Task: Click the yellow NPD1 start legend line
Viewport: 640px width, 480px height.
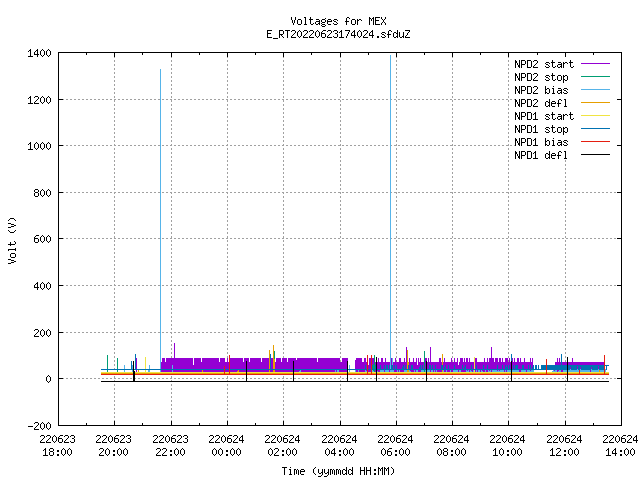Action: [x=596, y=116]
